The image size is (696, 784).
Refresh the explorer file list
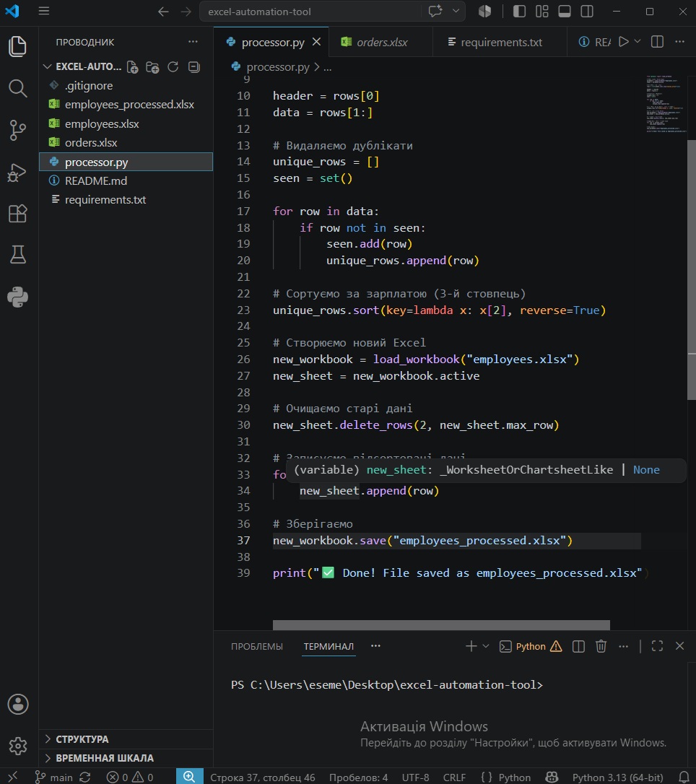[173, 67]
